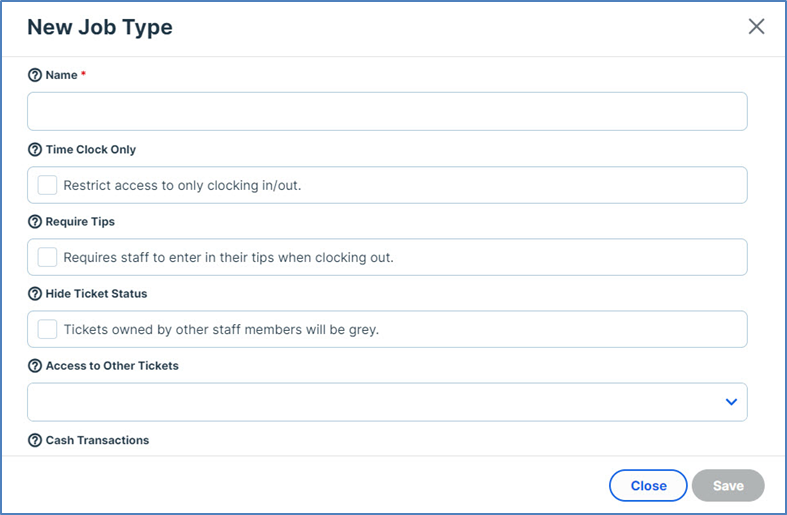Click the help icon beside Name
The width and height of the screenshot is (787, 515).
pos(35,75)
